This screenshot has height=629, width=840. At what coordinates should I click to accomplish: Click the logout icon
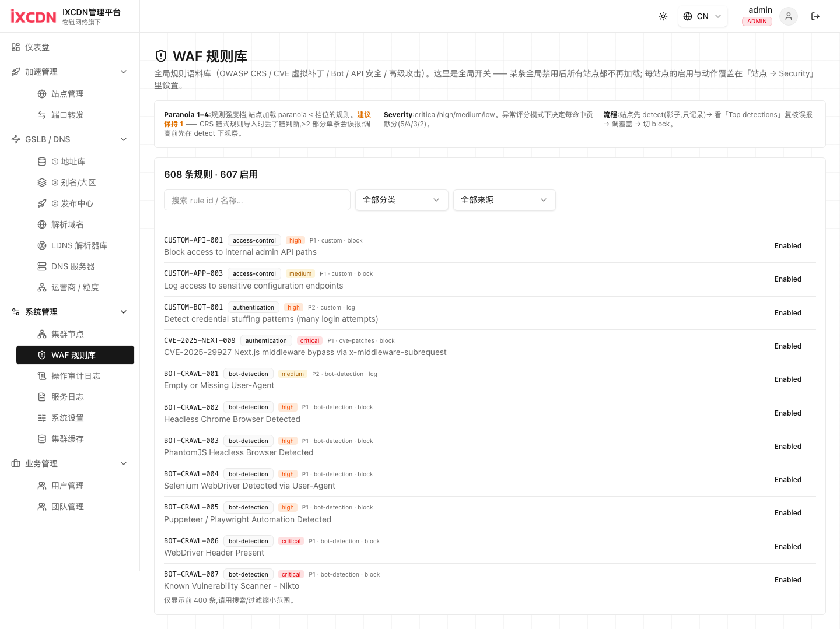815,16
